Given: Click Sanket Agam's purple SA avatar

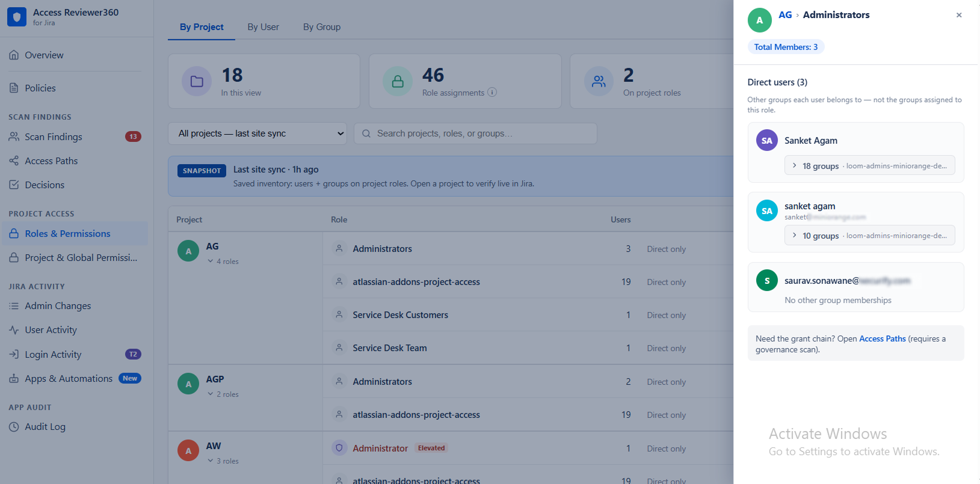Looking at the screenshot, I should (767, 141).
